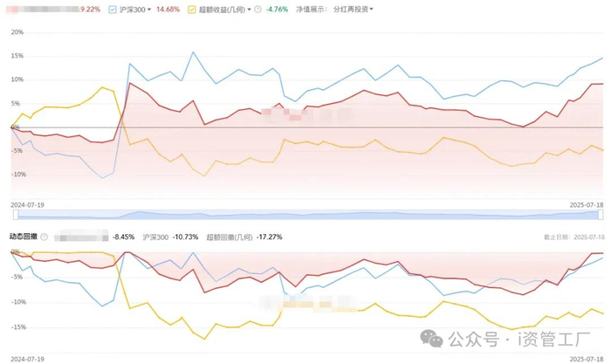The image size is (611, 364).
Task: Click the 公众号 · i资管工厂 watermark text
Action: pos(519,339)
